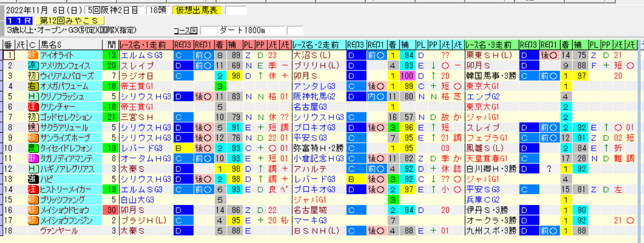Click the 間 column header
The width and height of the screenshot is (644, 243).
tap(111, 45)
